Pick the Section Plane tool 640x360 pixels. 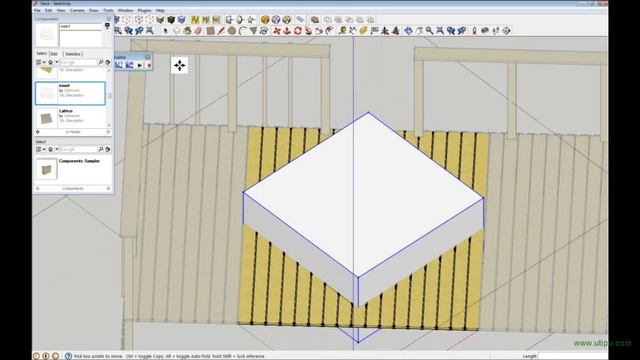(x=507, y=31)
